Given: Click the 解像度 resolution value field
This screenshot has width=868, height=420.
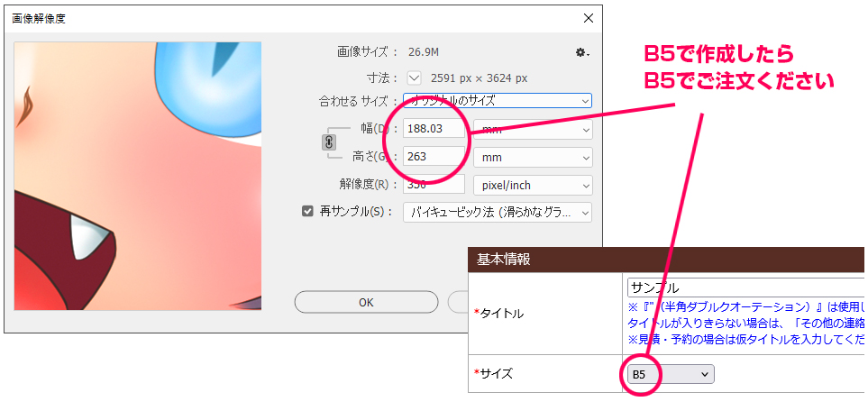Looking at the screenshot, I should (x=434, y=185).
